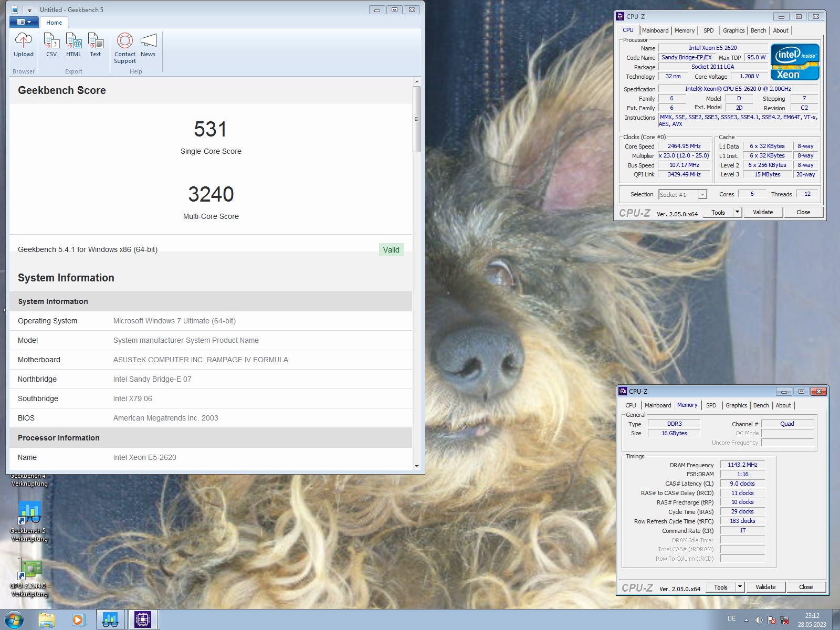Open Contact Support in Geekbench ribbon
Image resolution: width=840 pixels, height=630 pixels.
125,48
